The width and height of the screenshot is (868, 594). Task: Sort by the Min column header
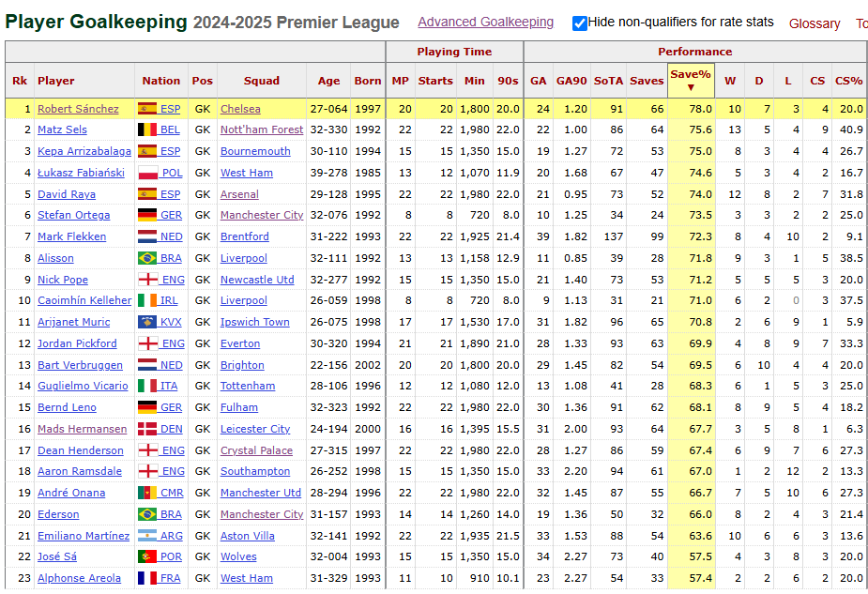tap(475, 81)
